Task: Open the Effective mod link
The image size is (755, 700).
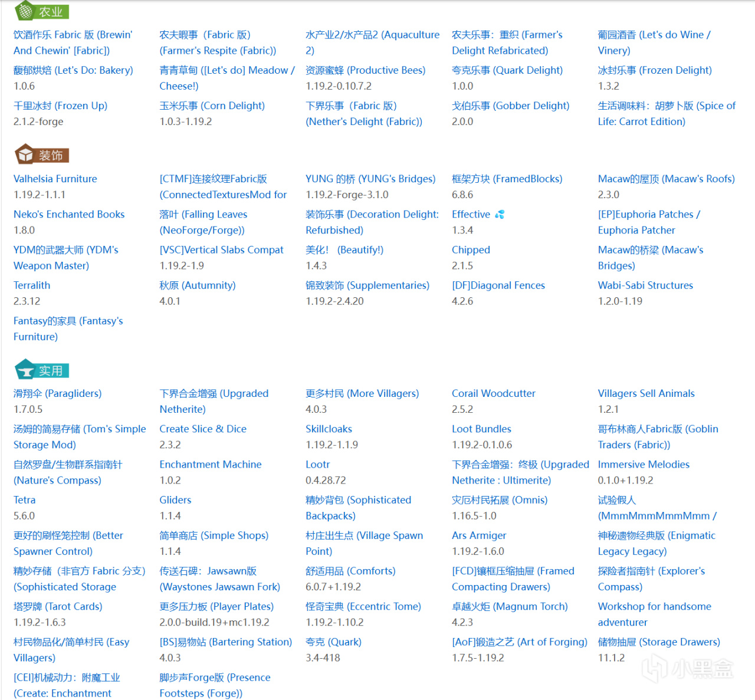Action: pos(478,214)
